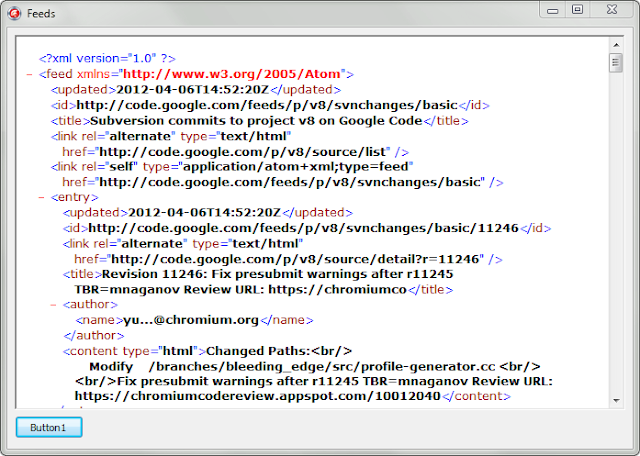Collapse the author element node
This screenshot has height=456, width=640.
53,305
